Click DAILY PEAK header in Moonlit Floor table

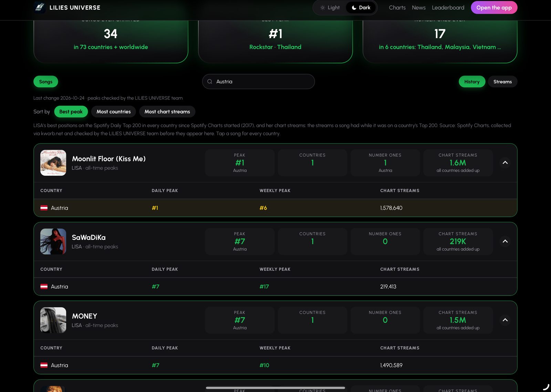(165, 191)
